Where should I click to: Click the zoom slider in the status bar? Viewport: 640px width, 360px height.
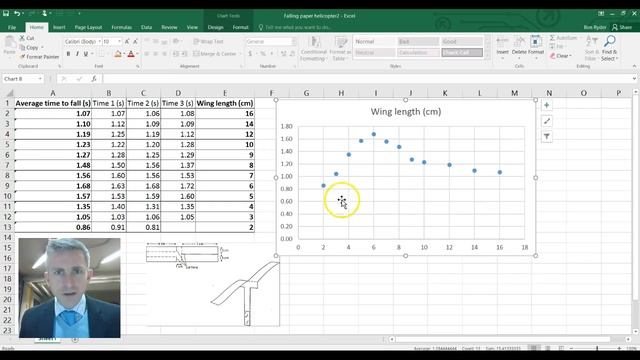597,348
